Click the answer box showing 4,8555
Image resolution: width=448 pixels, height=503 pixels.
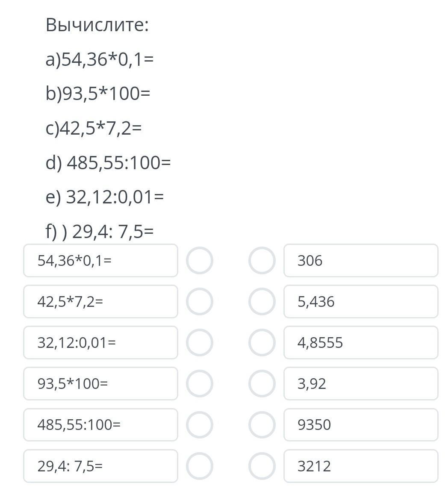tap(361, 343)
